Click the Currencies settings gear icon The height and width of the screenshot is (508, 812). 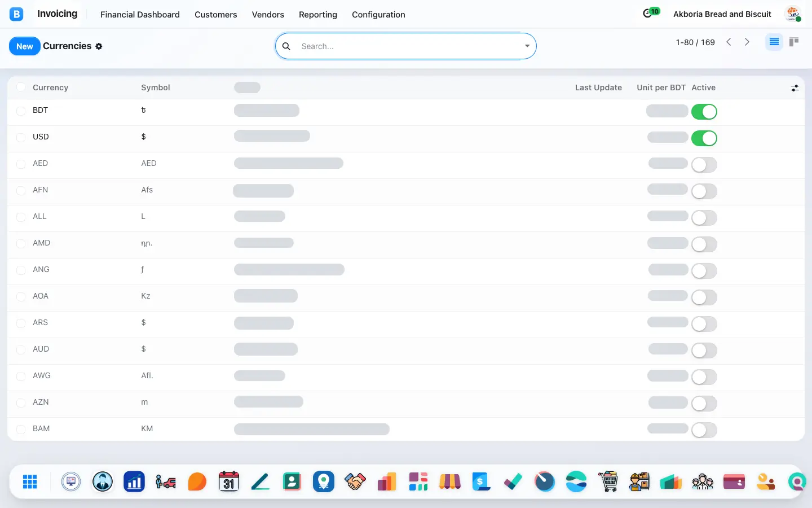point(99,46)
